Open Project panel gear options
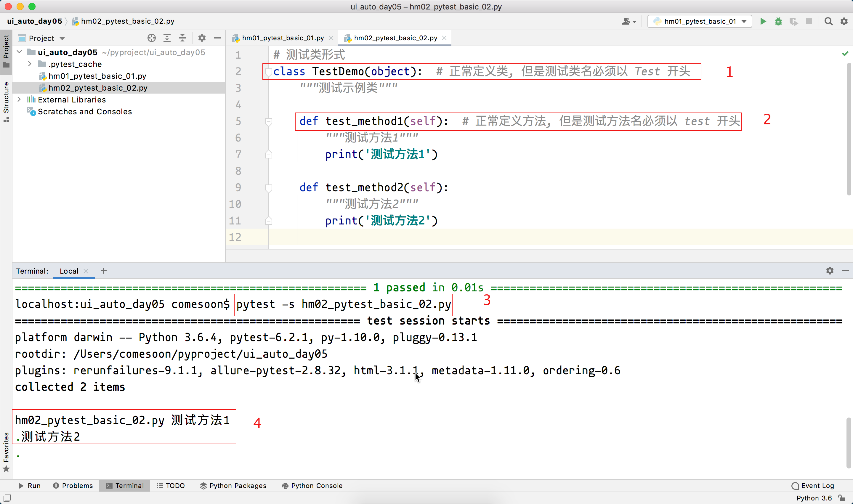 pyautogui.click(x=202, y=38)
